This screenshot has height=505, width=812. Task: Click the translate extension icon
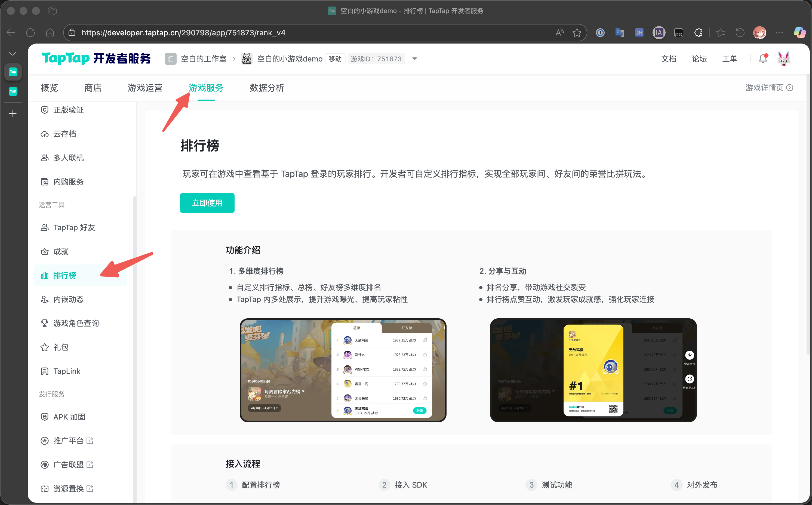620,33
